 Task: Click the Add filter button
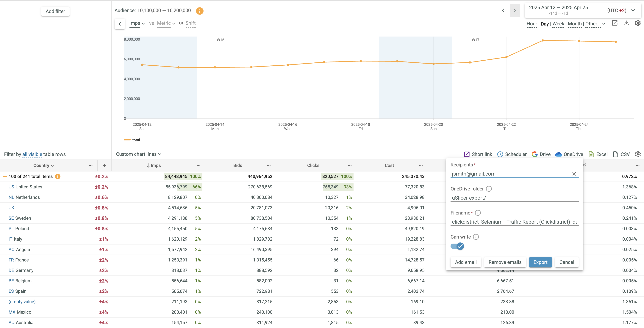pyautogui.click(x=55, y=11)
